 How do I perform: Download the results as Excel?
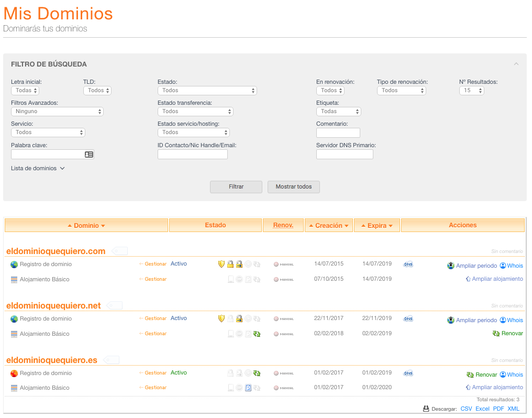[x=482, y=409]
